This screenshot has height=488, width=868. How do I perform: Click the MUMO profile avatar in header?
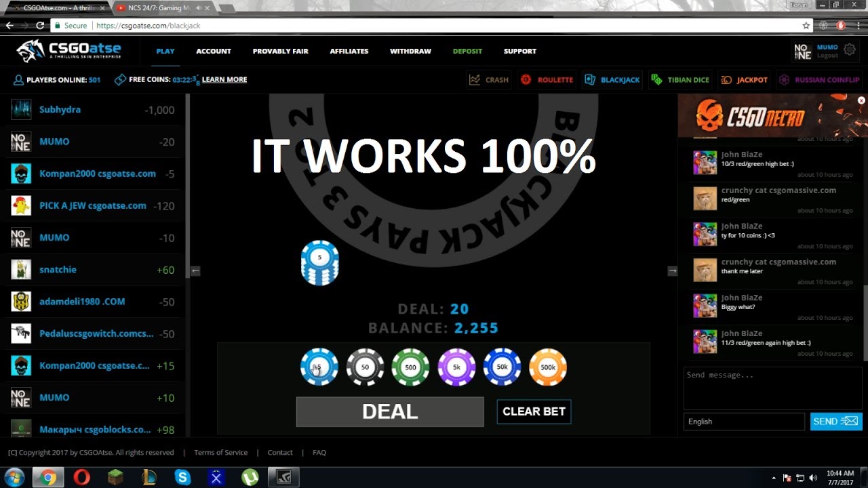pos(803,51)
